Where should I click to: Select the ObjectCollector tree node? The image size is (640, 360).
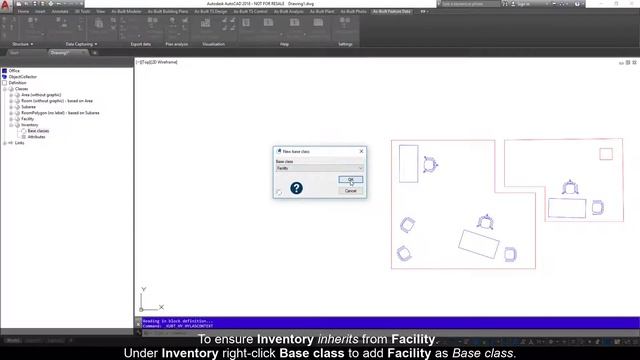point(22,77)
